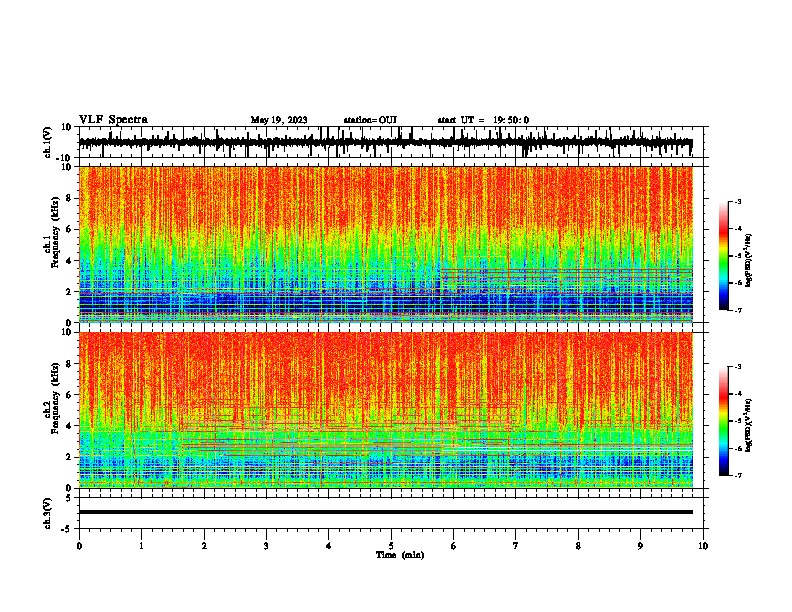Select the ch.1 colorbar log(PSD) label
This screenshot has height=612, width=792.
coord(748,260)
